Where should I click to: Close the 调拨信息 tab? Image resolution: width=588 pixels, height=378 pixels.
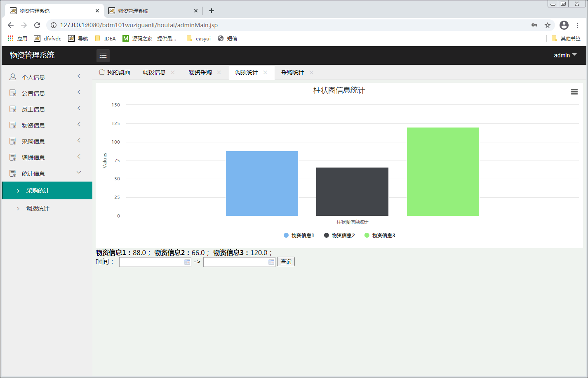click(x=173, y=72)
